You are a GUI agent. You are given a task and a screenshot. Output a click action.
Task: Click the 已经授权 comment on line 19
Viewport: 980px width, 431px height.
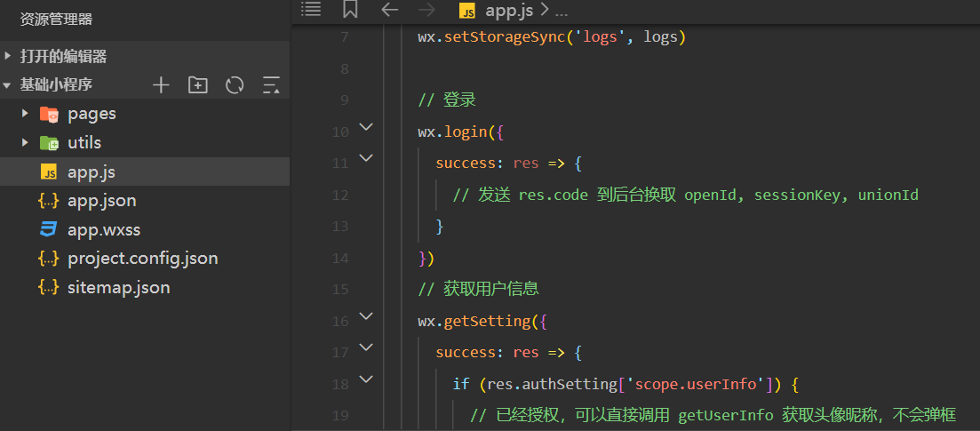[713, 415]
